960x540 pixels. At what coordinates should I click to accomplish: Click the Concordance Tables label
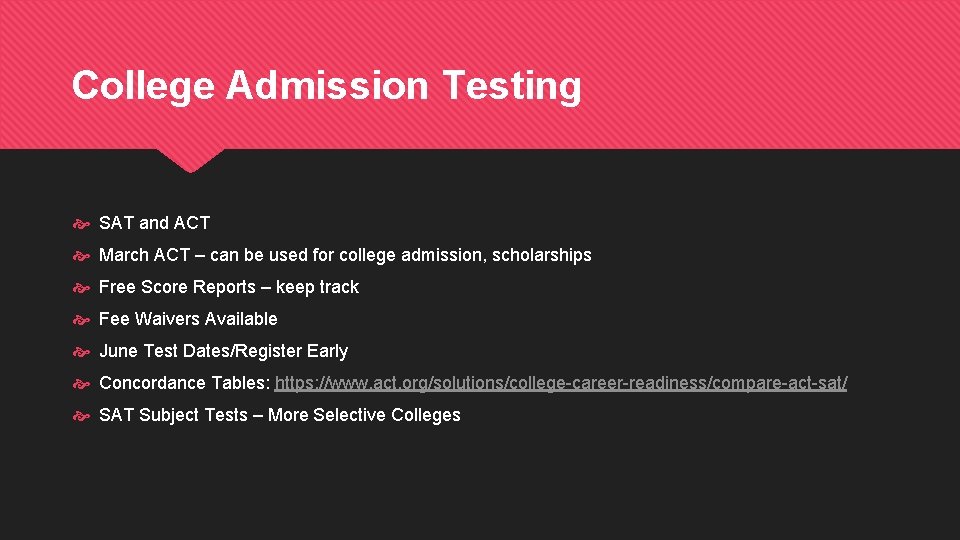[184, 383]
